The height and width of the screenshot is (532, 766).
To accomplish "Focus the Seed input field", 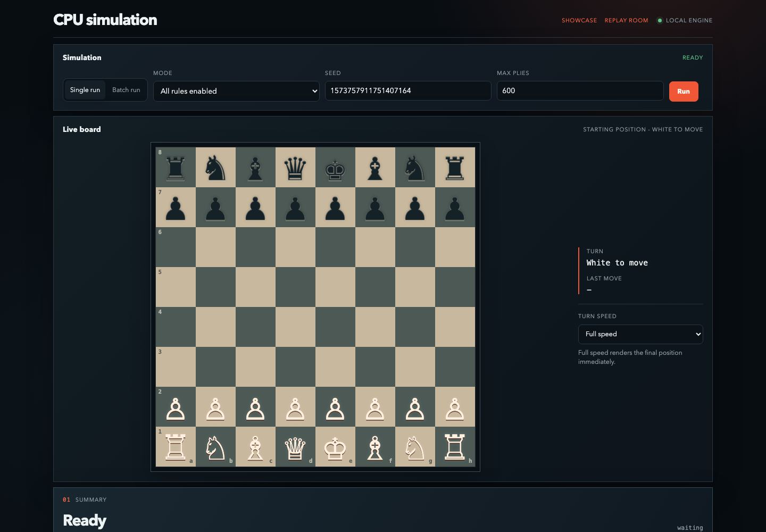I will [408, 90].
